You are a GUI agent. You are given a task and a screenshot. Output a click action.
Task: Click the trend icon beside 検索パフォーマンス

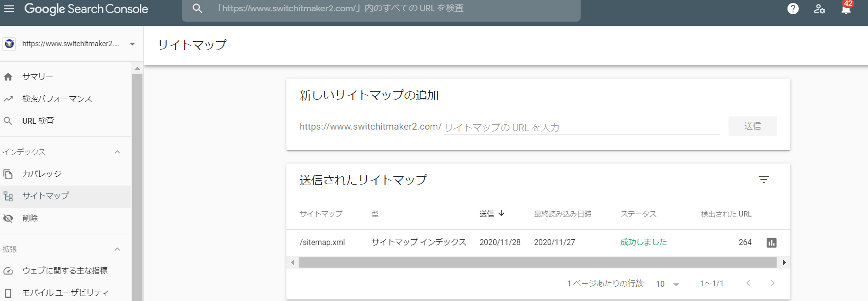8,99
